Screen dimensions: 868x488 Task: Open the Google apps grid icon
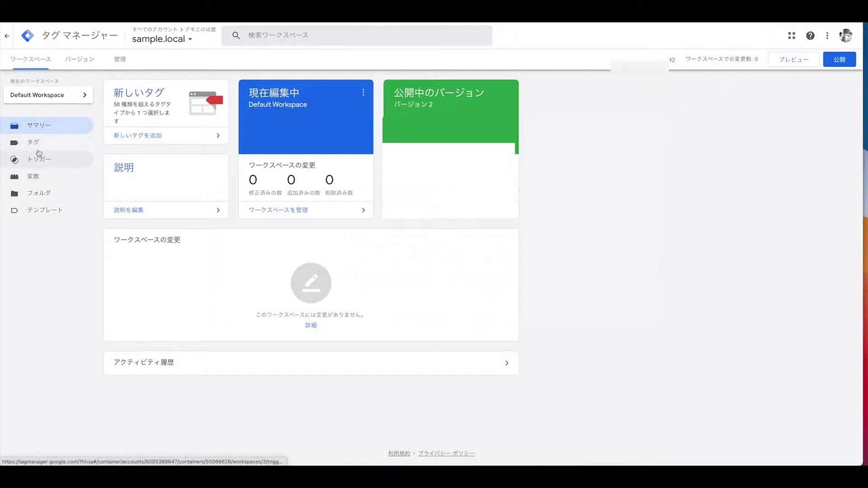click(791, 36)
